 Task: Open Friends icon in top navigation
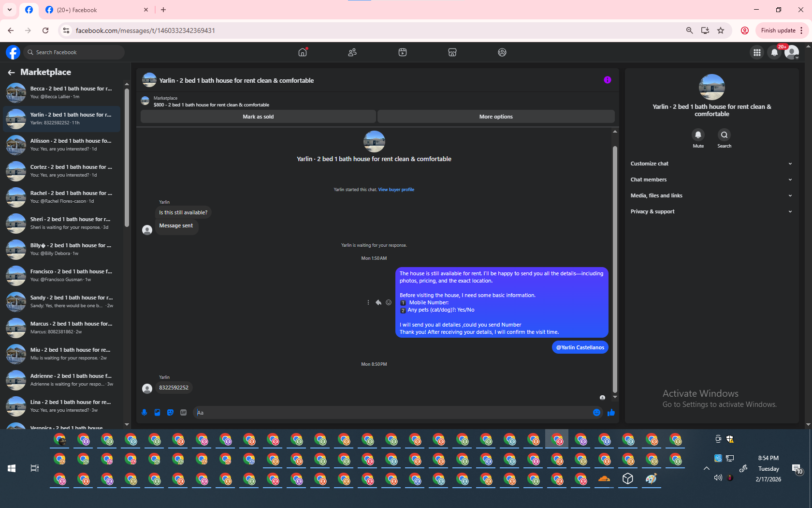click(x=352, y=52)
